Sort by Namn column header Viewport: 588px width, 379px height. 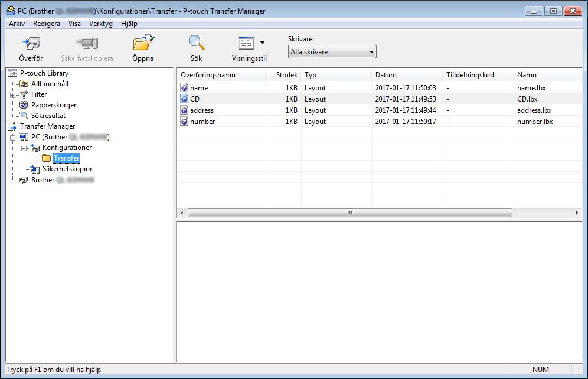(x=547, y=74)
